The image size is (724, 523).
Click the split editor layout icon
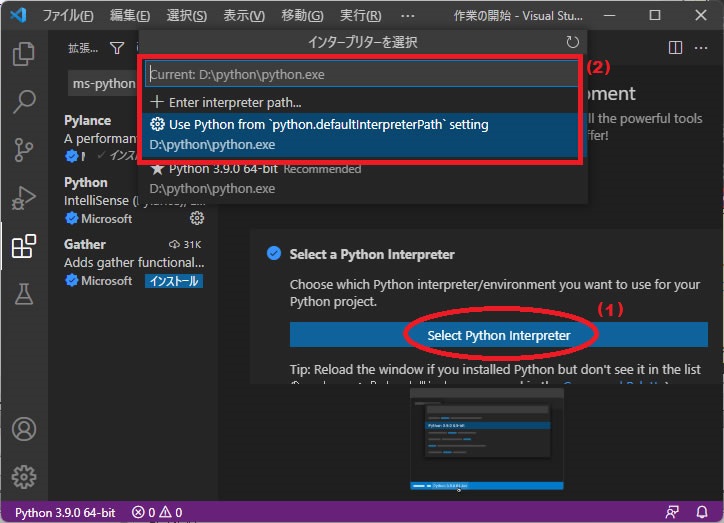tap(675, 48)
